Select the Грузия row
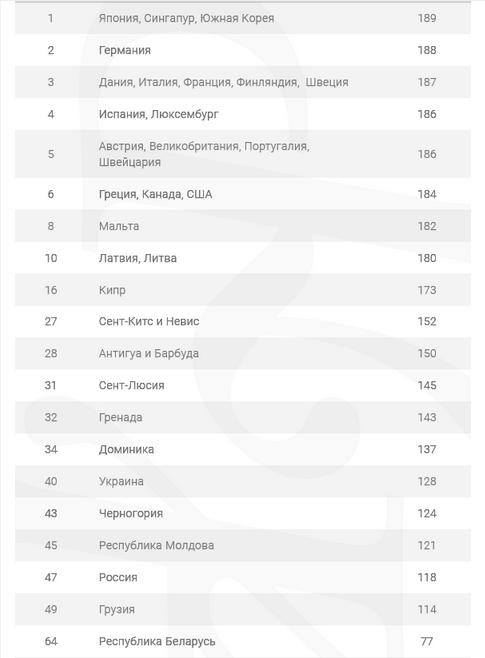This screenshot has height=658, width=485. [243, 609]
